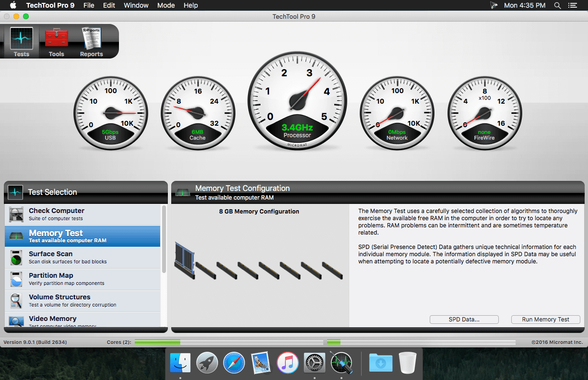The height and width of the screenshot is (380, 588).
Task: Select the Partition Map test
Action: click(x=82, y=279)
